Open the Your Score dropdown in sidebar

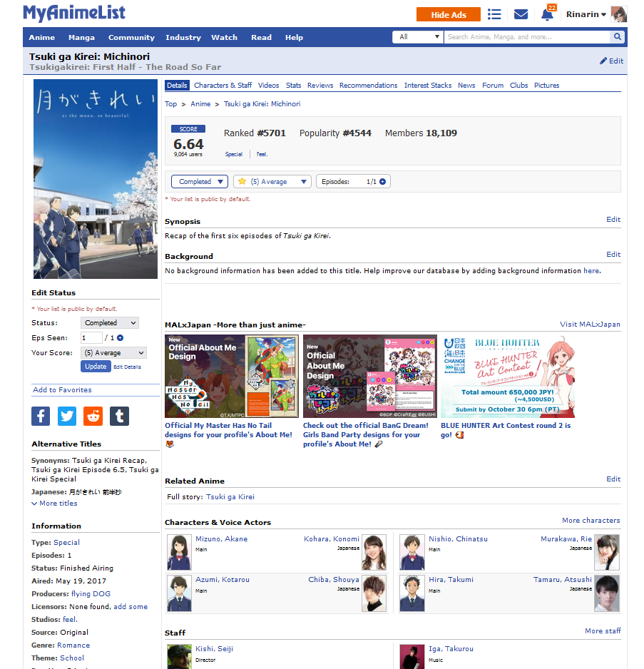click(113, 353)
